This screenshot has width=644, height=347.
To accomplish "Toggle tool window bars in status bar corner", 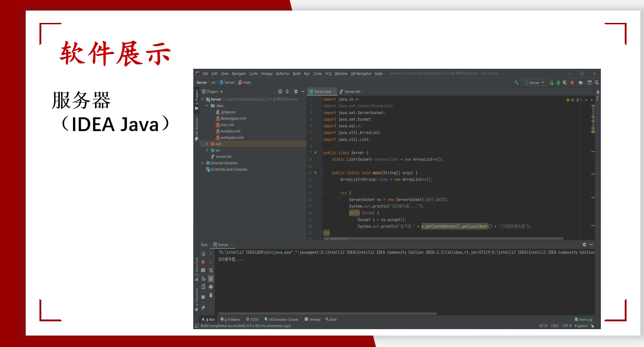I will pyautogui.click(x=197, y=326).
